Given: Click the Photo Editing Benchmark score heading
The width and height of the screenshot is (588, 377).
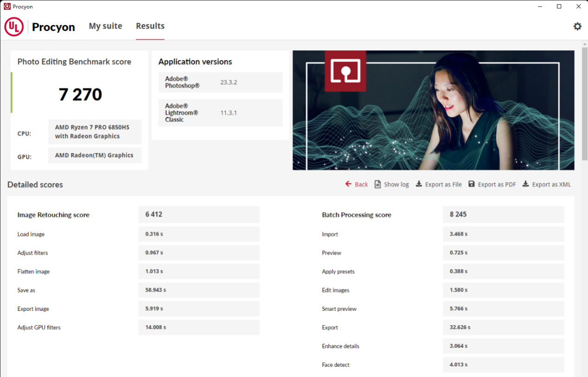Looking at the screenshot, I should click(74, 62).
